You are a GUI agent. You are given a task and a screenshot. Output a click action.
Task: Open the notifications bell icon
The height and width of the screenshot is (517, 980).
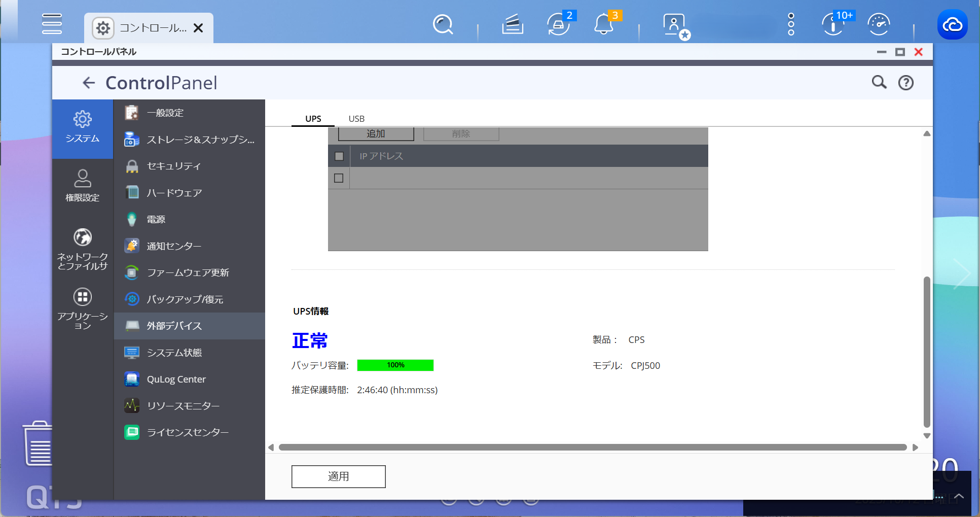603,24
